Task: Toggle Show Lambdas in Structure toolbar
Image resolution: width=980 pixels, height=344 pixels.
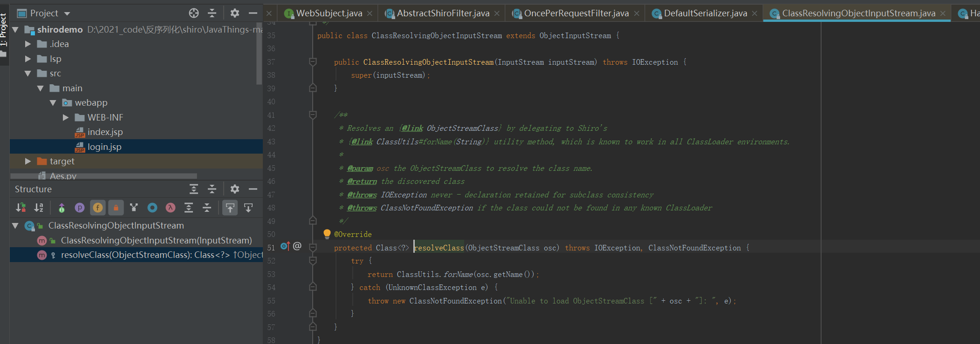Action: [171, 208]
